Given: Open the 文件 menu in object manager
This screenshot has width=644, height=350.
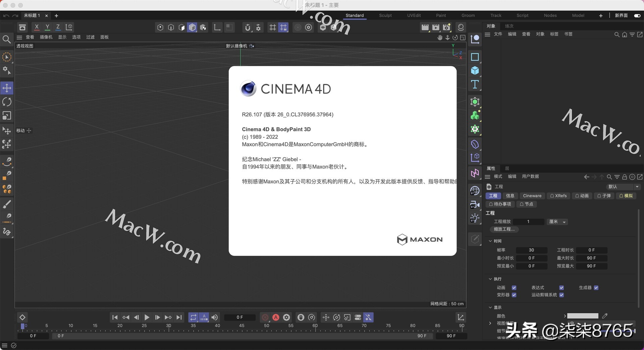Looking at the screenshot, I should tap(498, 34).
